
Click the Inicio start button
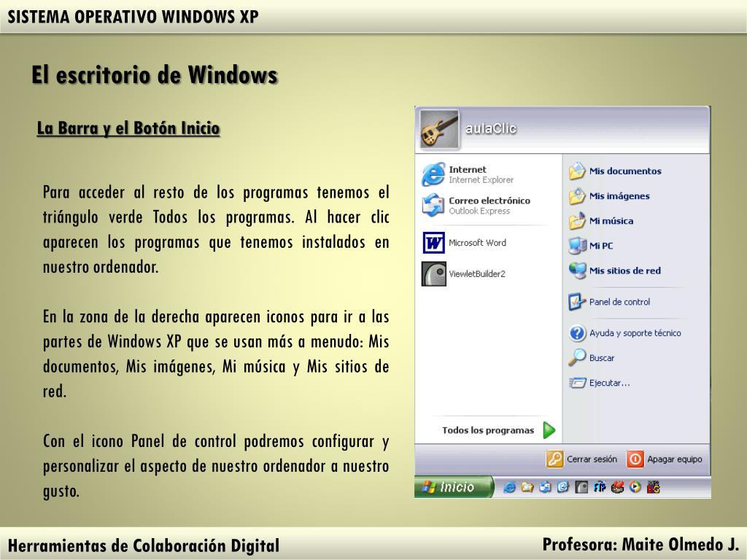452,486
